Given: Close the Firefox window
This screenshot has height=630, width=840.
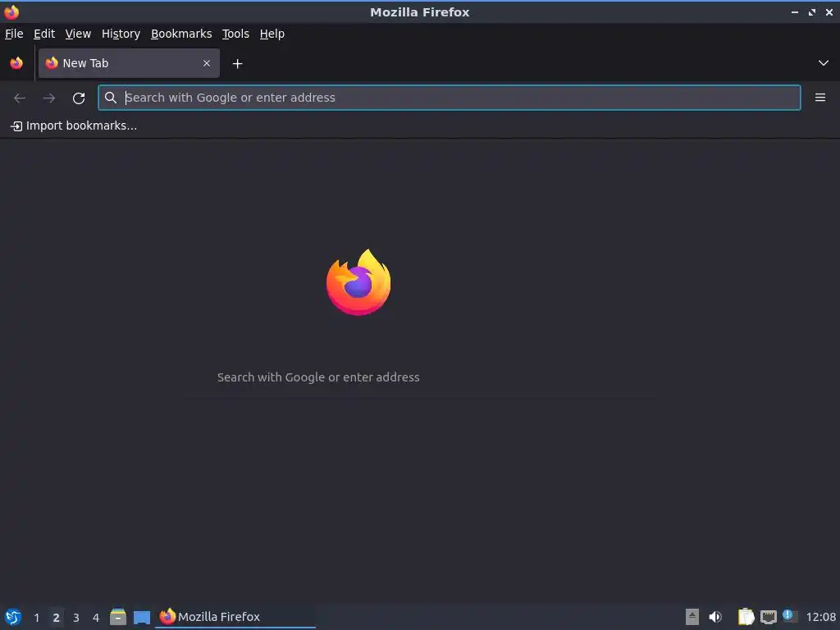Looking at the screenshot, I should [829, 11].
